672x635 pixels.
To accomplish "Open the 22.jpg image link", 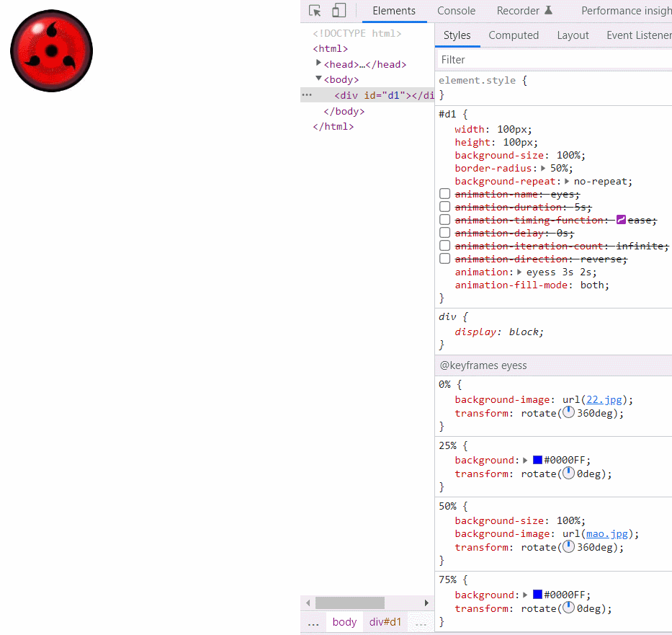I will 604,399.
